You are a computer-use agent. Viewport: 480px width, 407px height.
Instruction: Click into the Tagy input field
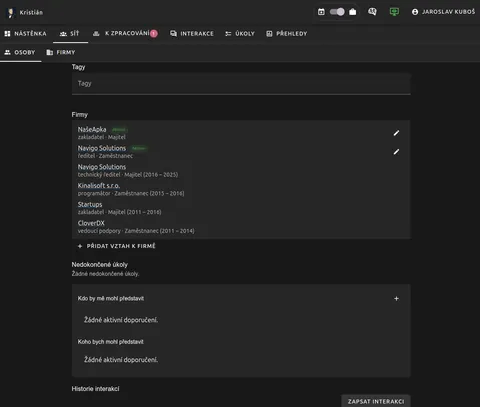(x=241, y=84)
